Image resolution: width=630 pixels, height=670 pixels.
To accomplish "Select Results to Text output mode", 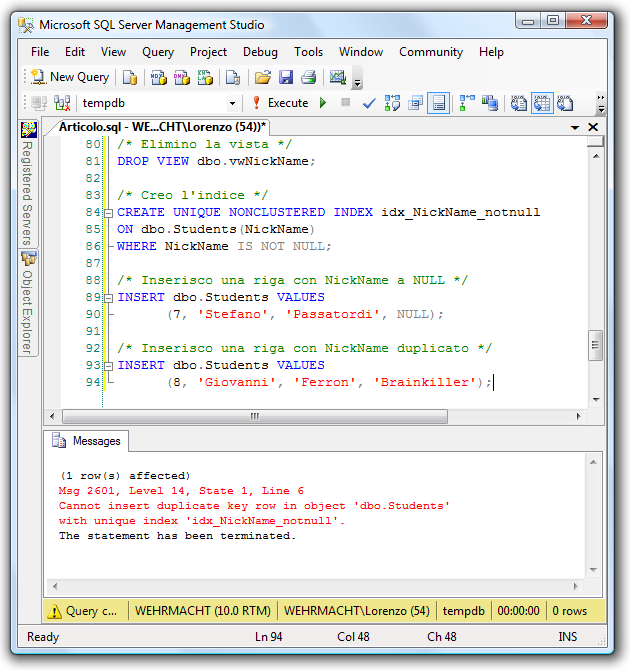I will pyautogui.click(x=519, y=103).
